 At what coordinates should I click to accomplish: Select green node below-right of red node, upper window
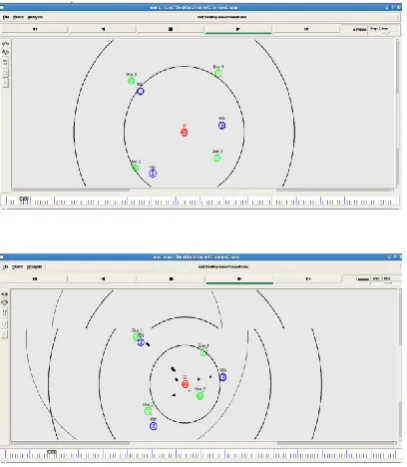click(x=217, y=158)
